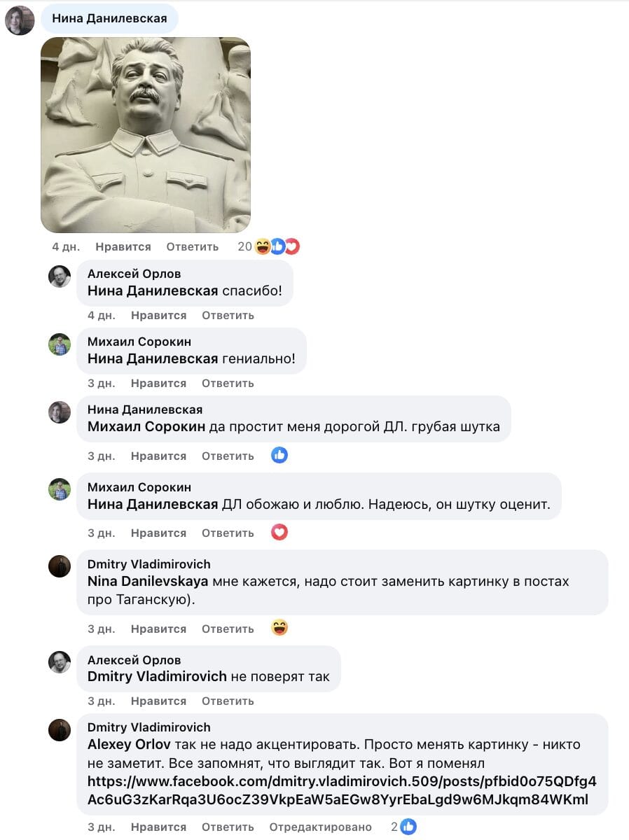Reply to the спасибо comment by Алексей Орлов
Image resolution: width=629 pixels, height=840 pixels.
228,315
